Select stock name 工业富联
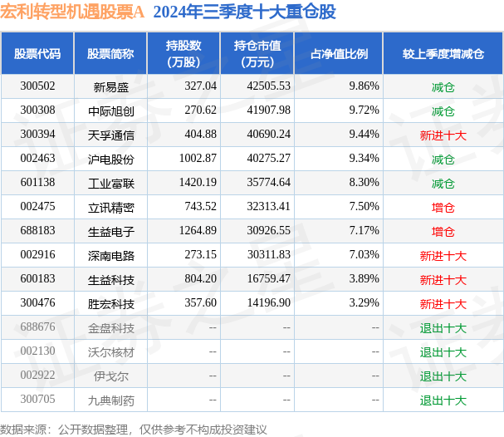This screenshot has height=437, width=504. point(111,184)
